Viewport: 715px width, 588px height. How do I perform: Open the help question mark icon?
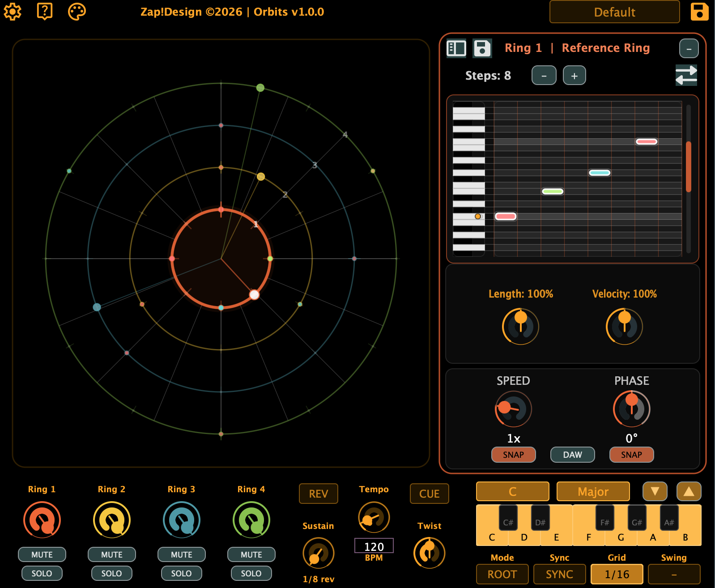click(x=44, y=12)
